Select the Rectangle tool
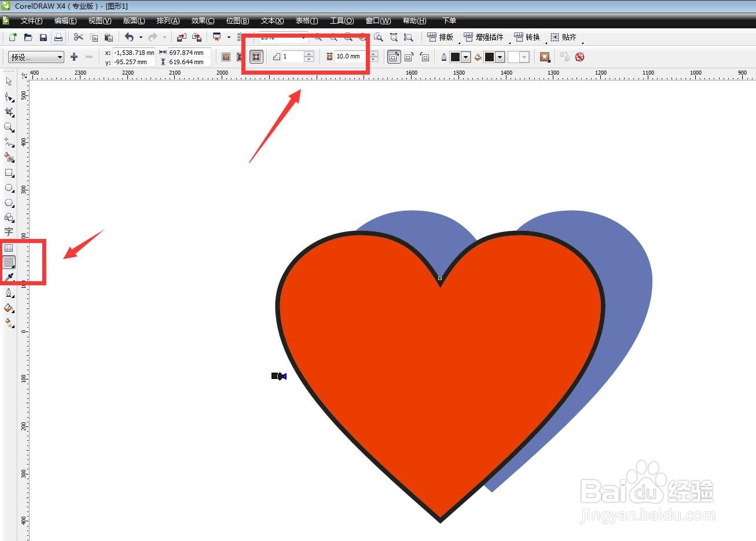 click(9, 172)
